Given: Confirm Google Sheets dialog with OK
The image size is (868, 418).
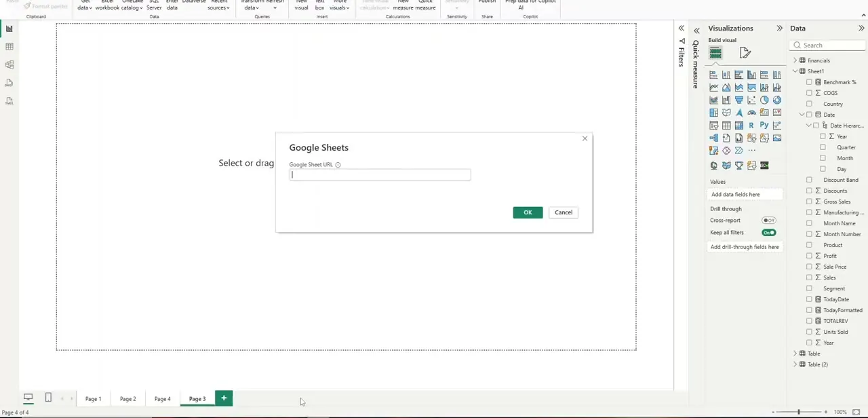Looking at the screenshot, I should pos(528,212).
